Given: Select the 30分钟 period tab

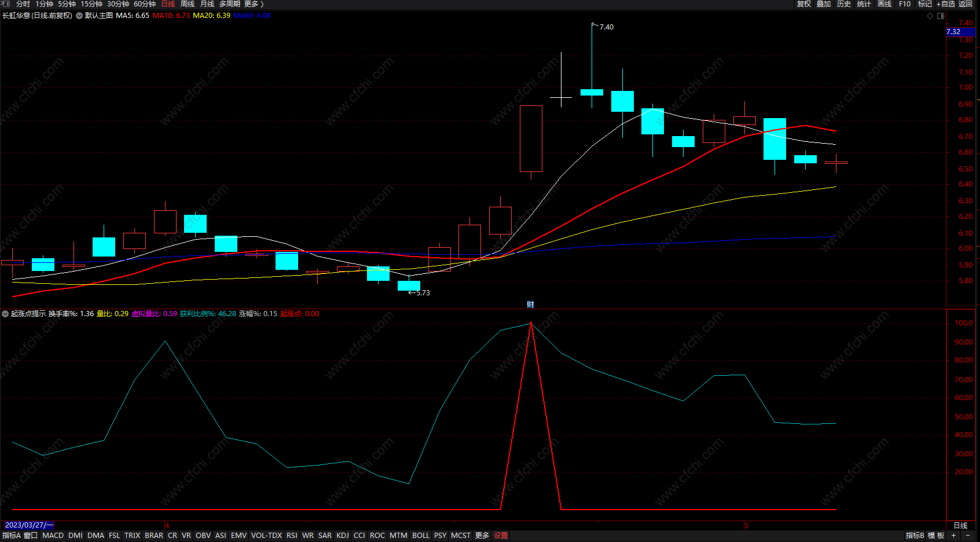Looking at the screenshot, I should [x=118, y=4].
